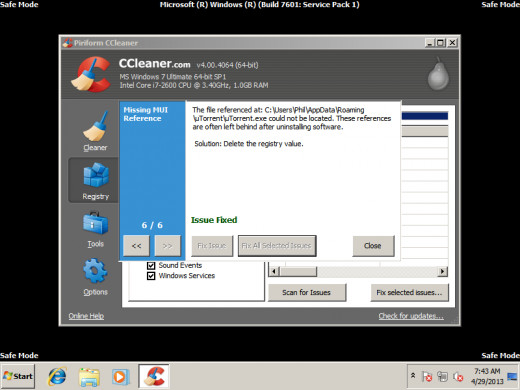This screenshot has width=520, height=390.
Task: Open the Start menu
Action: (x=18, y=376)
